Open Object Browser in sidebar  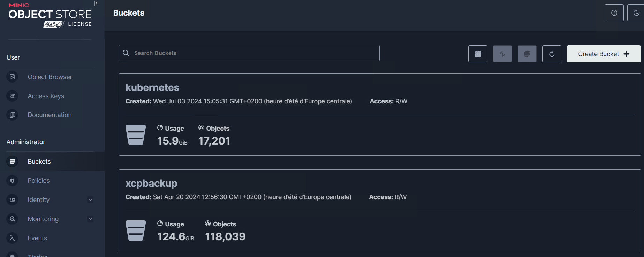pos(50,77)
